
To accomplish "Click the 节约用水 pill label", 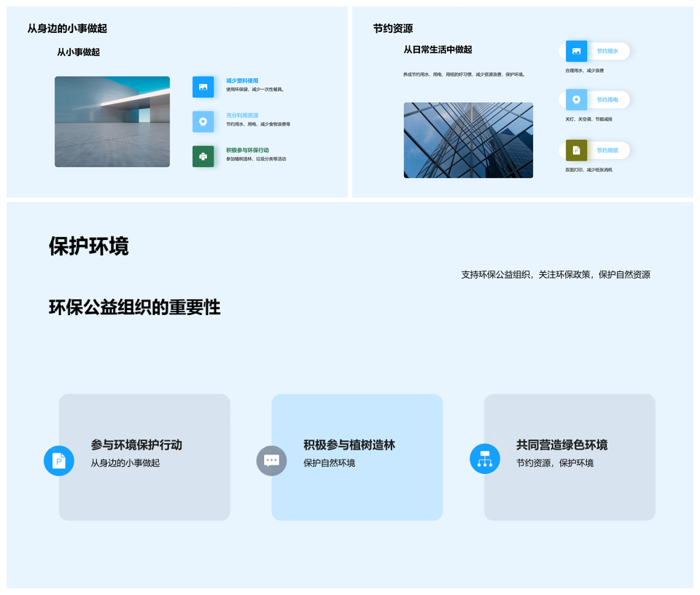I will tap(607, 51).
